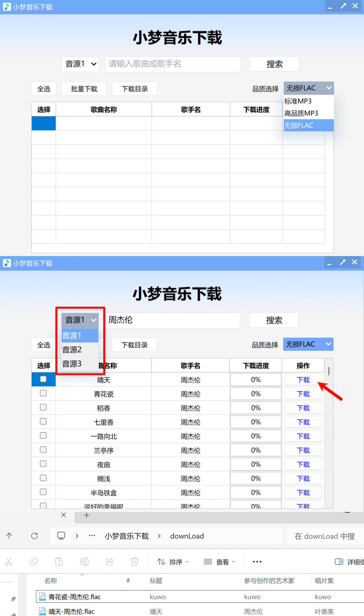Open the explorer more options ellipsis
Image resolution: width=364 pixels, height=616 pixels.
click(257, 562)
